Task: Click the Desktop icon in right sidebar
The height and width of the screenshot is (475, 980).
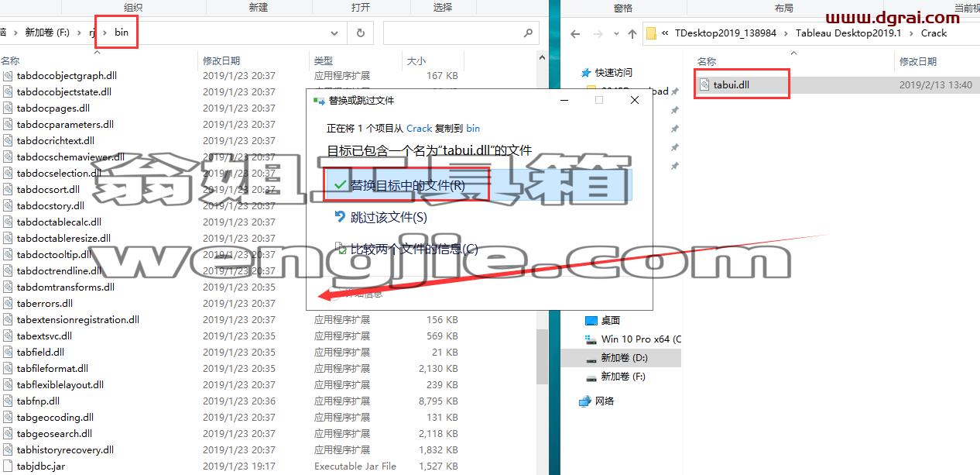Action: pyautogui.click(x=591, y=320)
